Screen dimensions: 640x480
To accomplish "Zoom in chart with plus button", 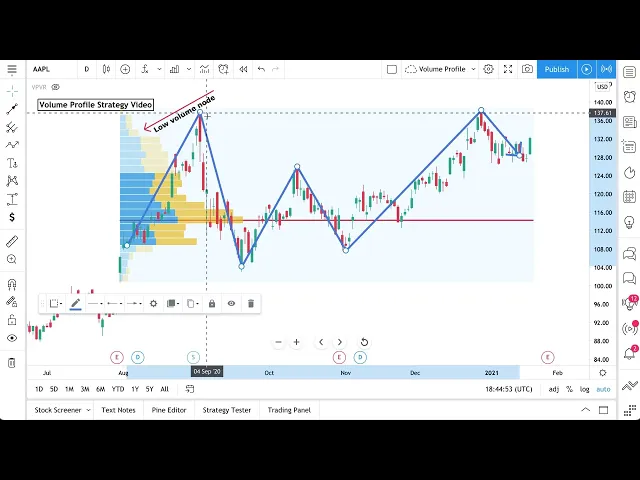I will tap(297, 342).
